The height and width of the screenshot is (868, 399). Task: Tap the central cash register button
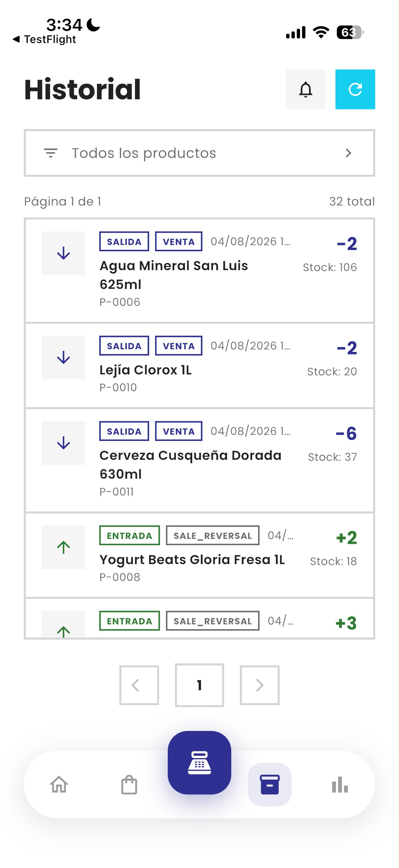199,762
